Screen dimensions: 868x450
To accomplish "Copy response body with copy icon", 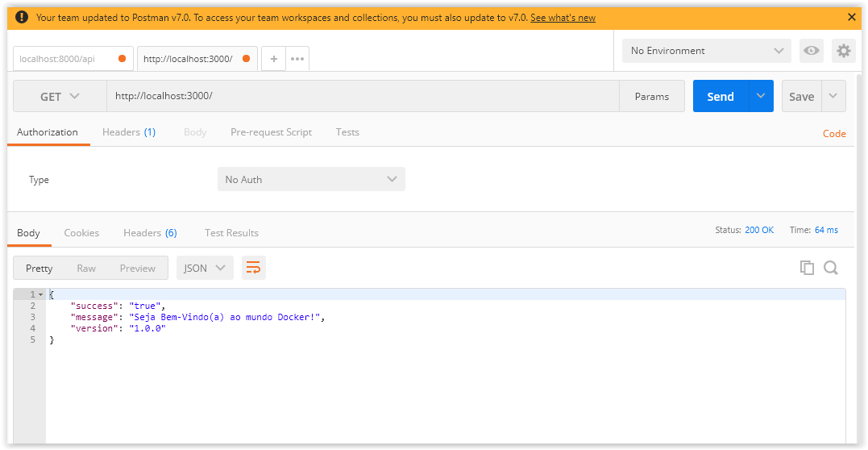I will tap(807, 268).
